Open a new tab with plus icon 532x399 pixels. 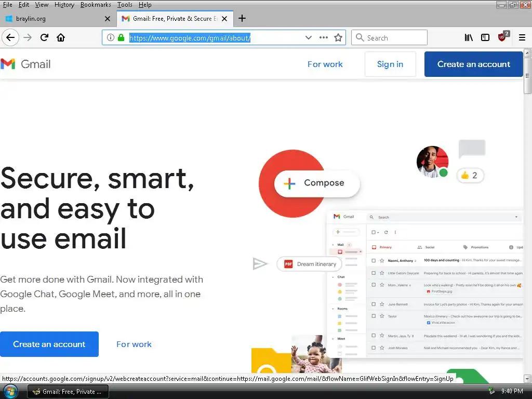point(242,18)
